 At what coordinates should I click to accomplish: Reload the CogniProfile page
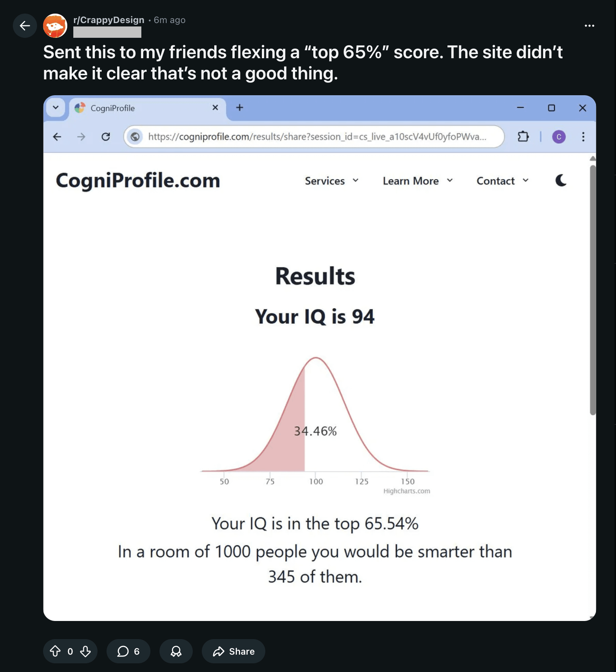pyautogui.click(x=106, y=136)
